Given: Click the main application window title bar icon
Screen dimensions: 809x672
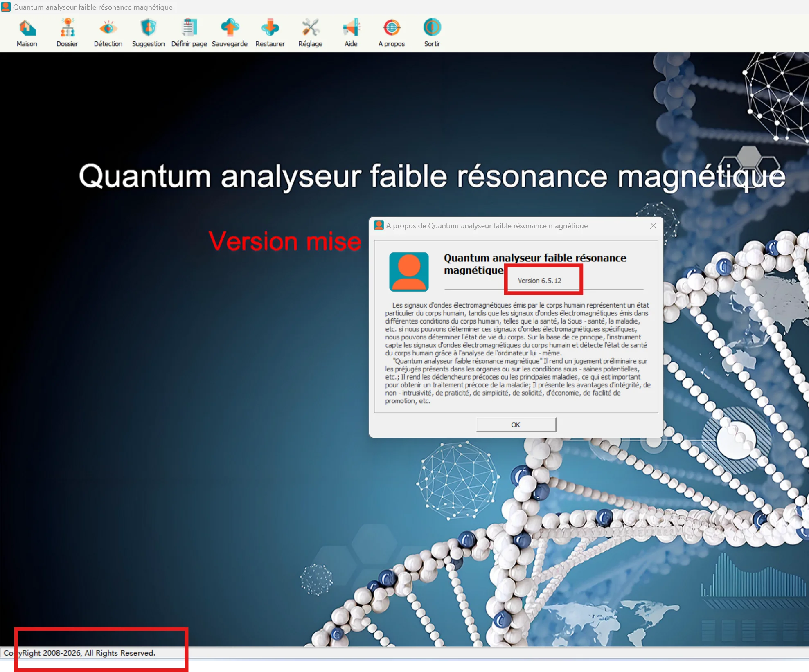Looking at the screenshot, I should (6, 7).
